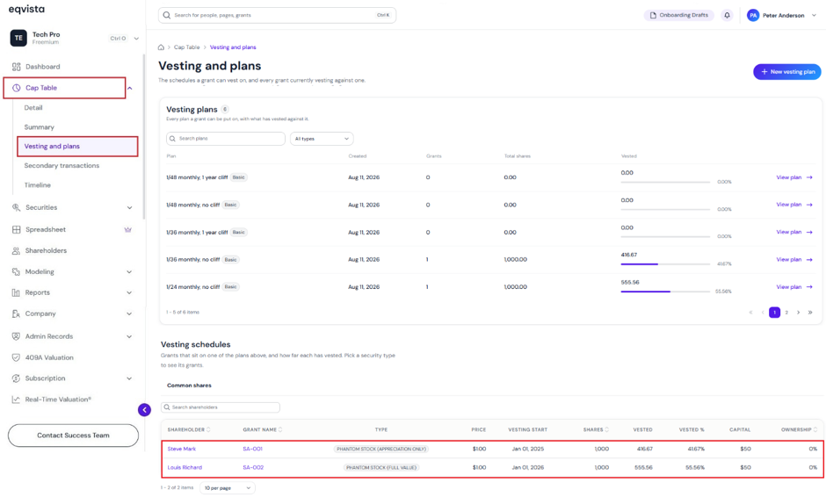Click the sidebar vertical scrollbar
This screenshot has width=826, height=504.
(144, 137)
